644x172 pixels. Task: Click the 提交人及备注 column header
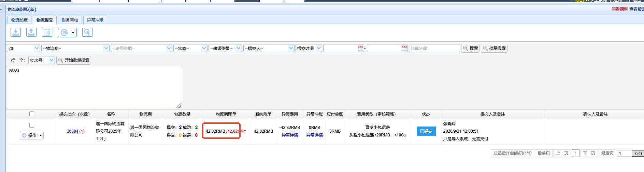(493, 114)
